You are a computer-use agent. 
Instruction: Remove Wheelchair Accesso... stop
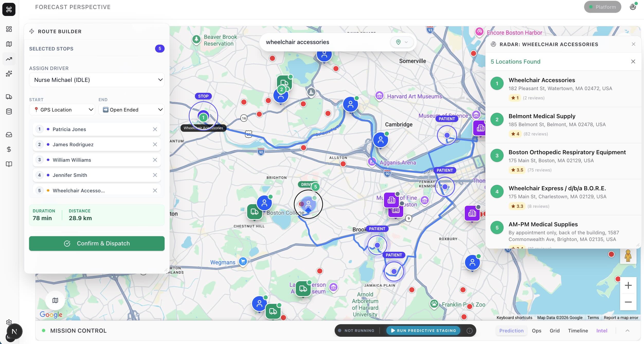[155, 191]
